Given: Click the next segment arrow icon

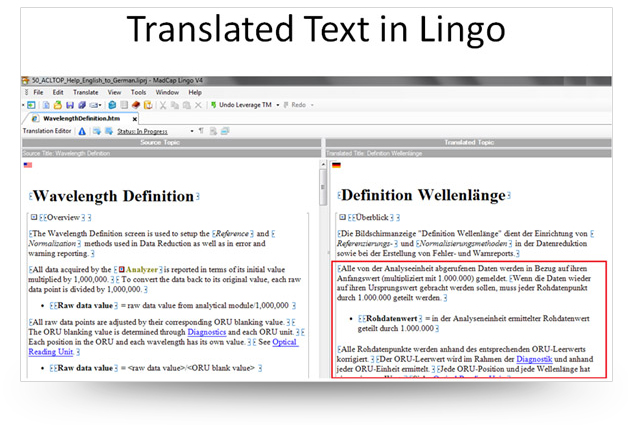Looking at the screenshot, I should 109,131.
